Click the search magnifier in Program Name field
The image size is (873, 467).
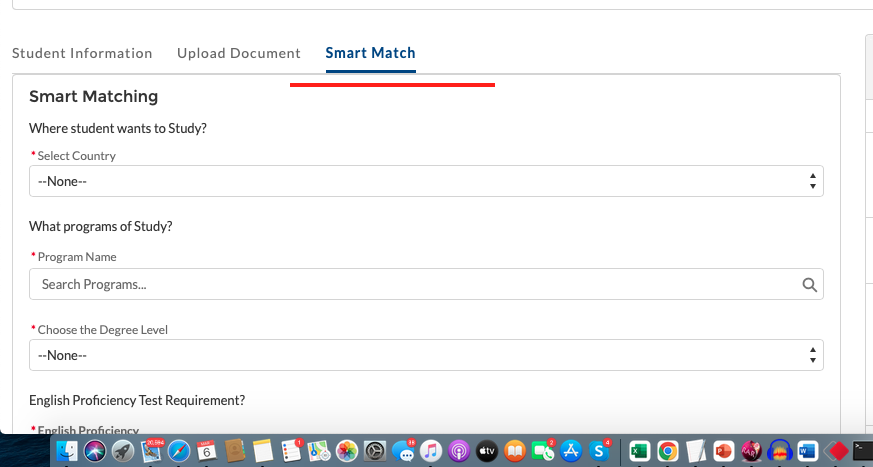pos(810,285)
